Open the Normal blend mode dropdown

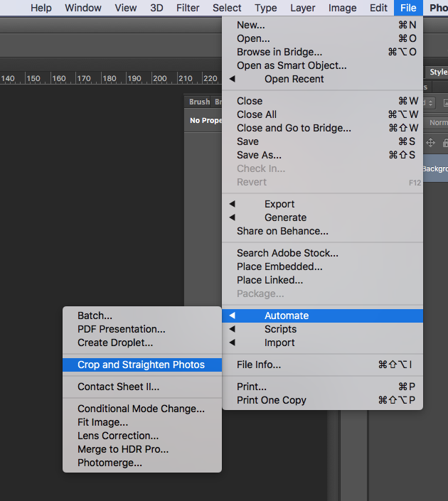[437, 122]
